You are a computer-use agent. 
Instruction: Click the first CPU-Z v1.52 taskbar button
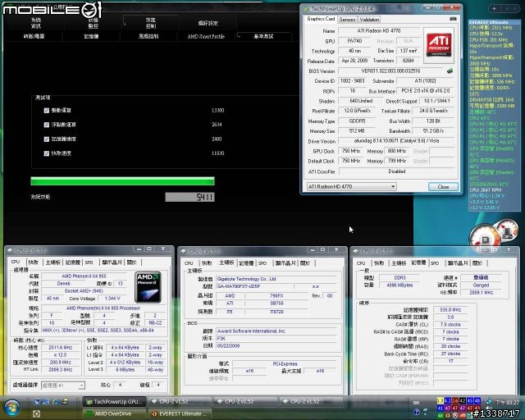(x=180, y=401)
